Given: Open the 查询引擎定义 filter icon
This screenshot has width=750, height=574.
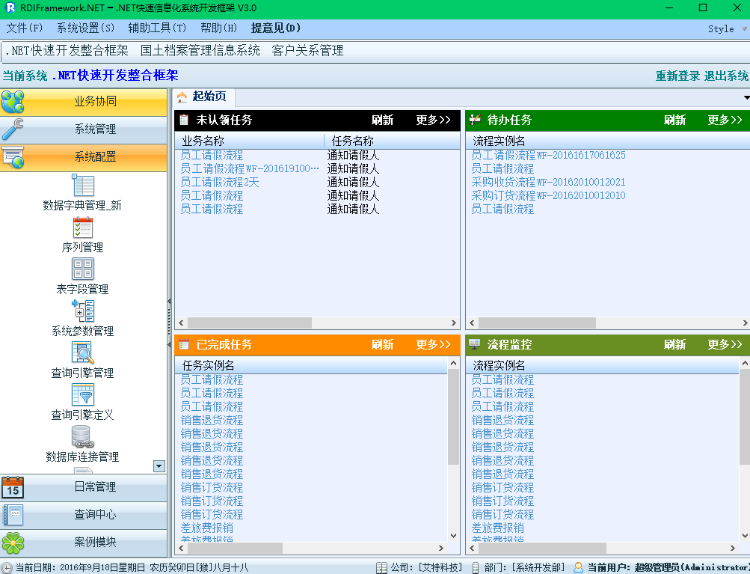Looking at the screenshot, I should coord(83,395).
